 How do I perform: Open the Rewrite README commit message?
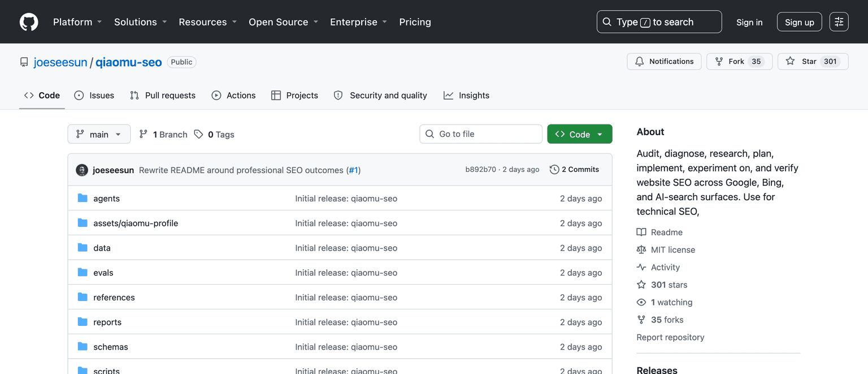241,170
